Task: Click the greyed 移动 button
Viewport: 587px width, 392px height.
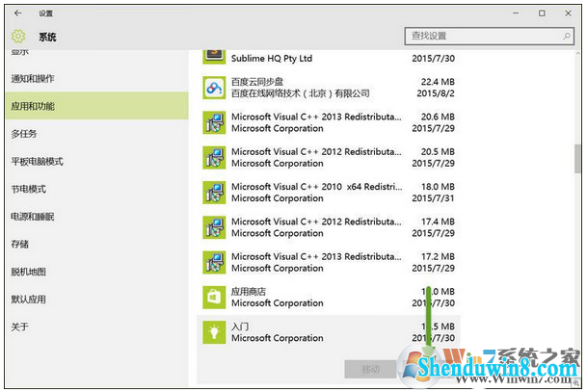Action: (x=370, y=369)
